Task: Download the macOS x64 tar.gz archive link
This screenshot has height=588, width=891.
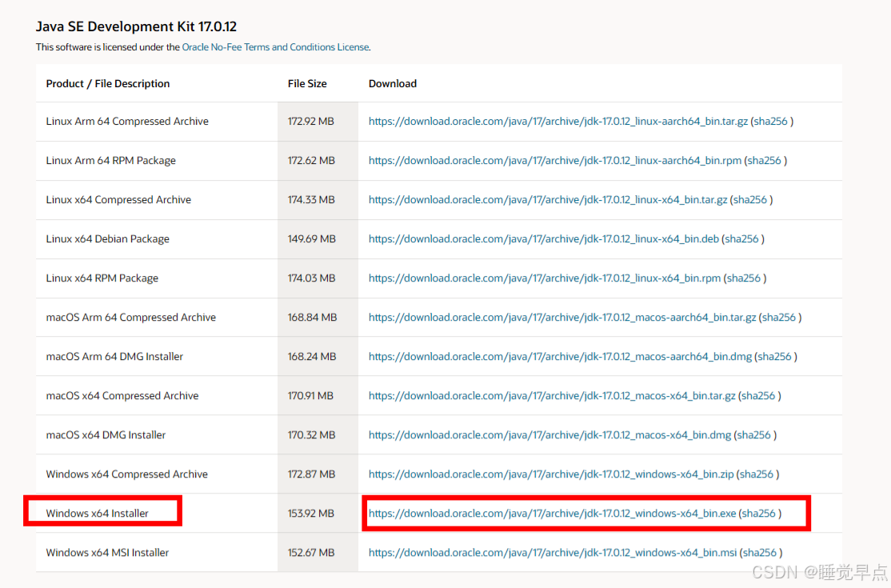Action: tap(552, 395)
